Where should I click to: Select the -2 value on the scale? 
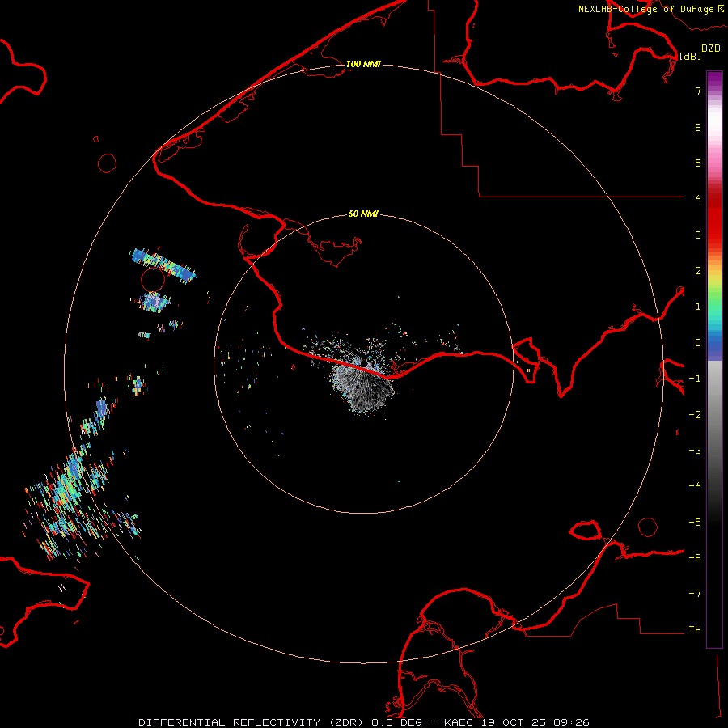695,415
